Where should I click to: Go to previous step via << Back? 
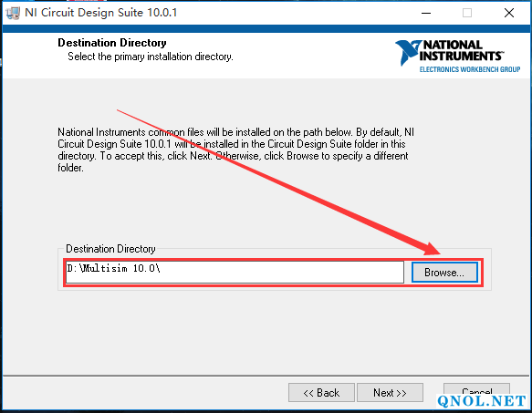[x=321, y=393]
